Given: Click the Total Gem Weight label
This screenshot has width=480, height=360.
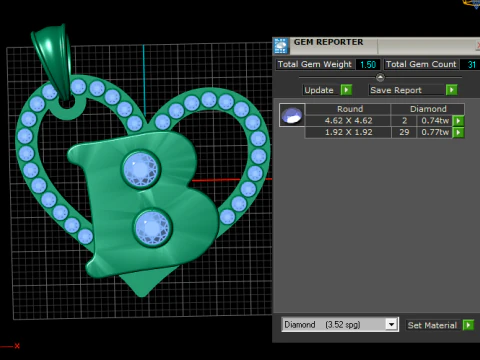Looking at the screenshot, I should tap(315, 64).
